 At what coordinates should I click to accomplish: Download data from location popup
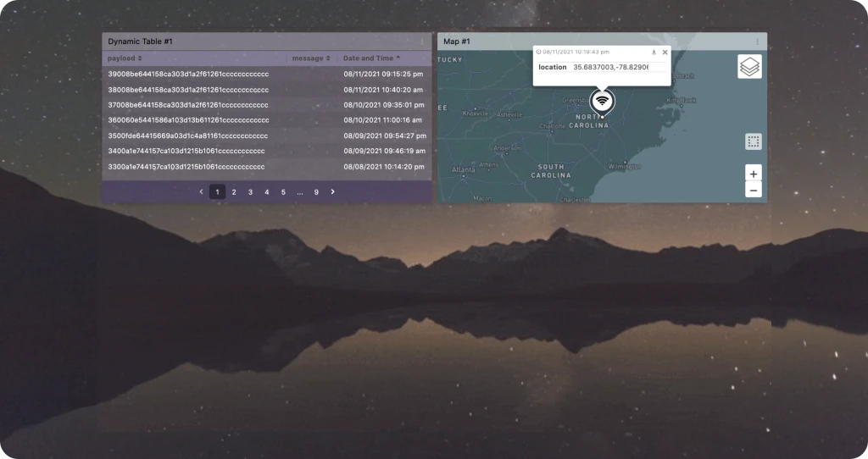pos(654,52)
